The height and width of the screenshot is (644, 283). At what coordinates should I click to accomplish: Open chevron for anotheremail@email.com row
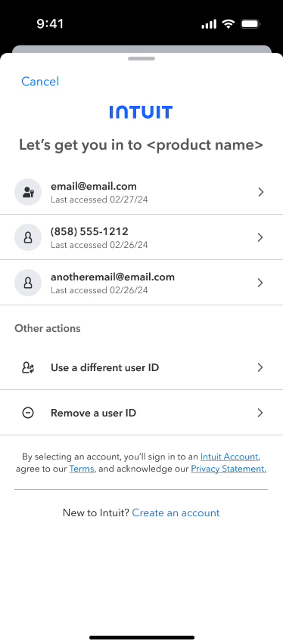point(260,283)
